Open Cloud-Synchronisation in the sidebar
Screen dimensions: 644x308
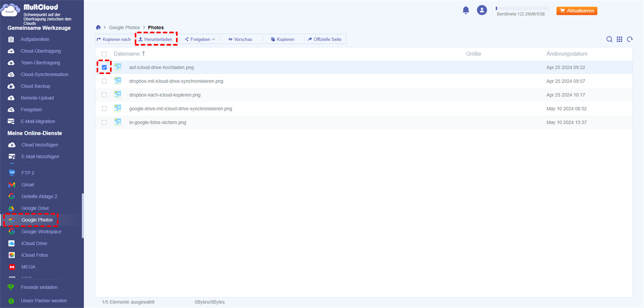(45, 75)
